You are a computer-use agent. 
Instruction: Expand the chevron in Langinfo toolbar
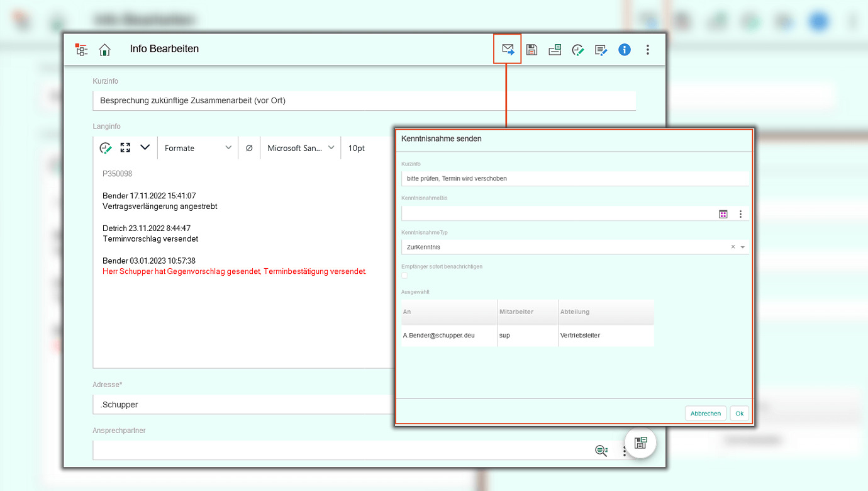pos(145,147)
